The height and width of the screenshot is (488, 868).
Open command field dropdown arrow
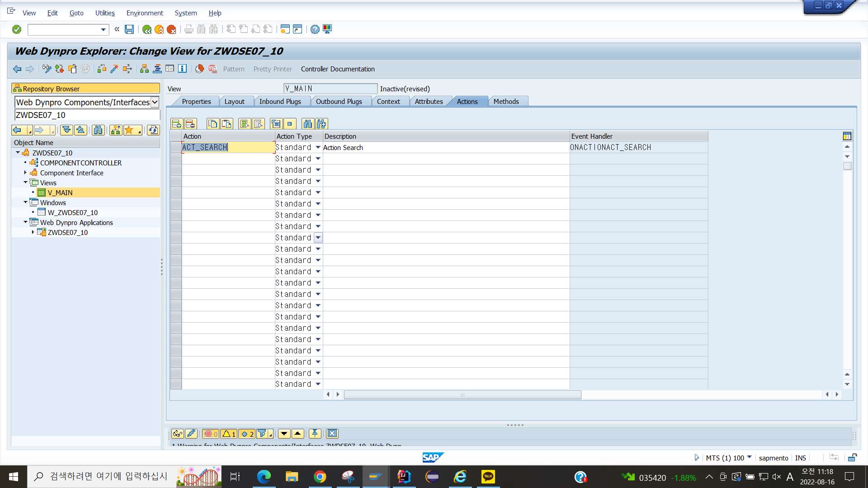(x=104, y=30)
